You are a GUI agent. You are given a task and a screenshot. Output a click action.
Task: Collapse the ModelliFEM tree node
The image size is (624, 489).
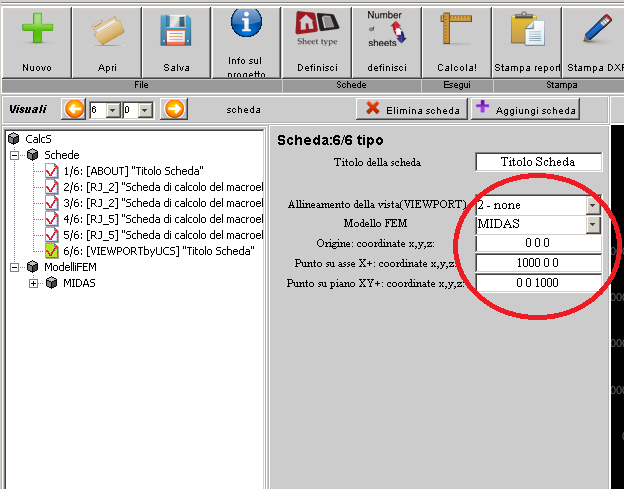(15, 267)
